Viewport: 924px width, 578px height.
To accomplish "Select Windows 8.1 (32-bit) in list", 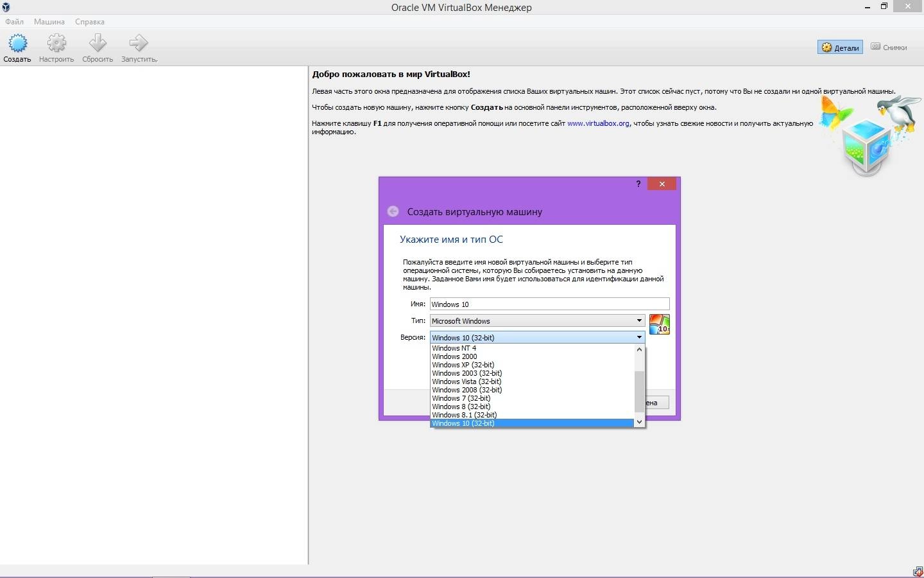I will coord(532,415).
